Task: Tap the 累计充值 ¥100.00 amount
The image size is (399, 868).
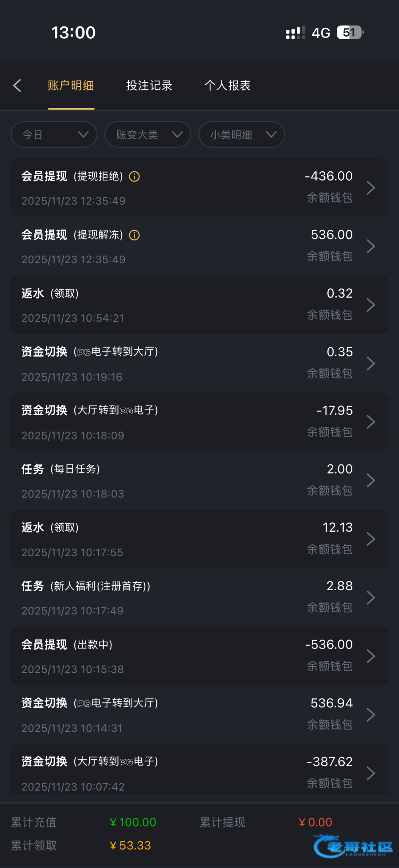Action: click(133, 822)
